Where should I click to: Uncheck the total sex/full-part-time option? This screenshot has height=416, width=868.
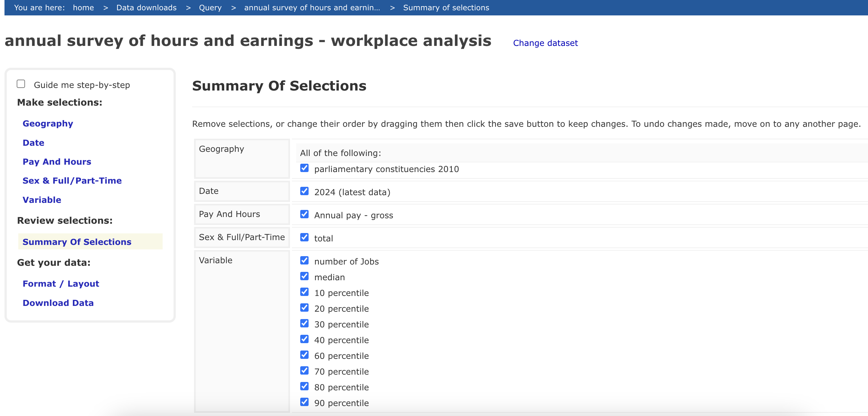(x=304, y=237)
